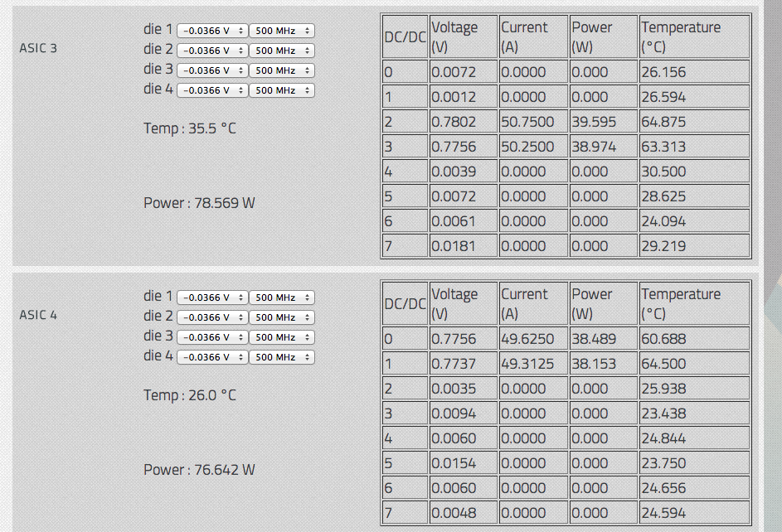Open ASIC 4 die 1 voltage dropdown

coord(212,297)
